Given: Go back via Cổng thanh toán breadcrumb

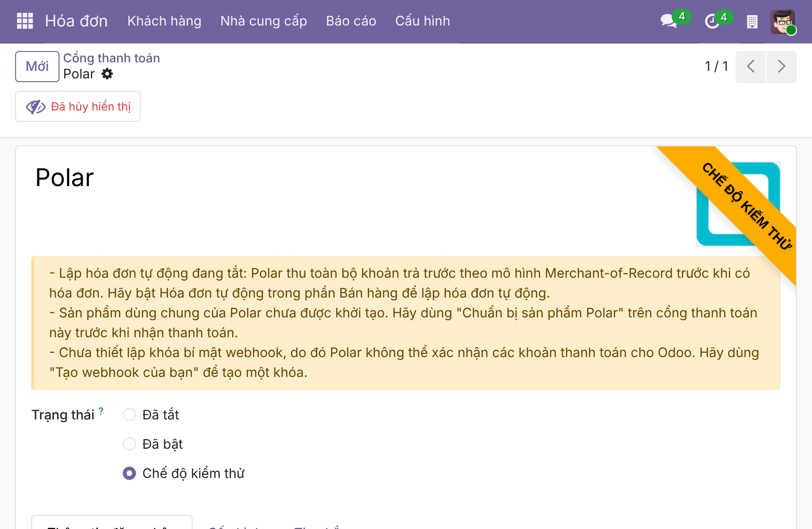Looking at the screenshot, I should coord(112,58).
